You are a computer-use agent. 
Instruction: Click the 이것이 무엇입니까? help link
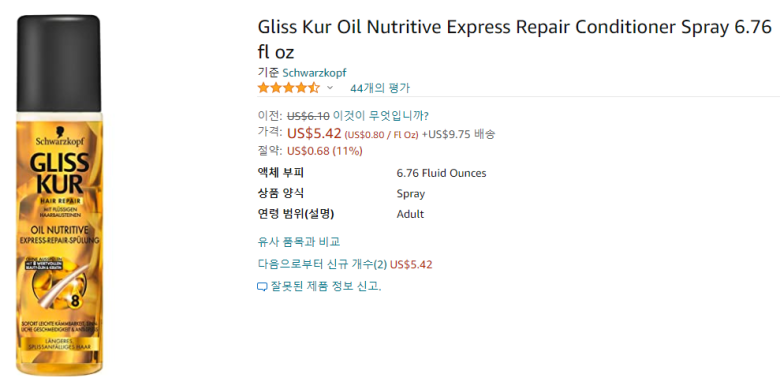(x=381, y=116)
